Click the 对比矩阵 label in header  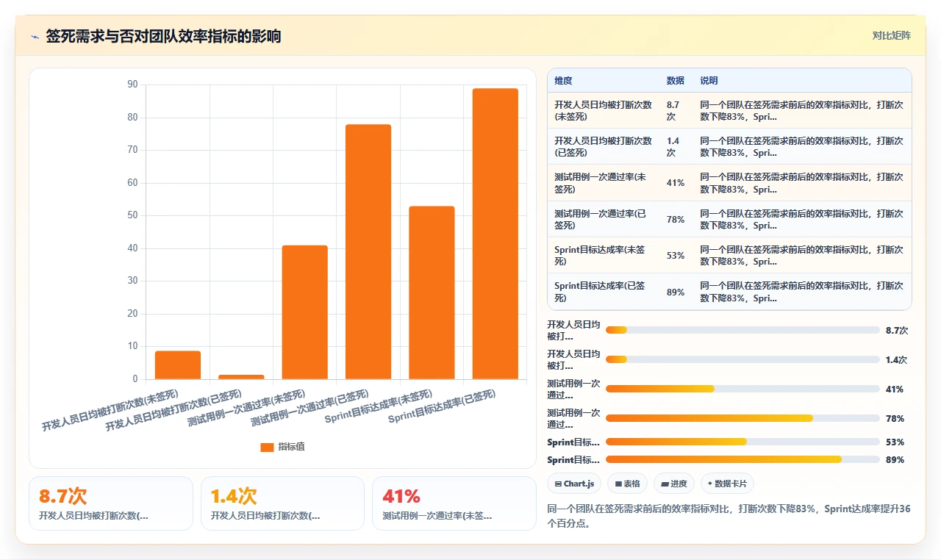coord(892,35)
